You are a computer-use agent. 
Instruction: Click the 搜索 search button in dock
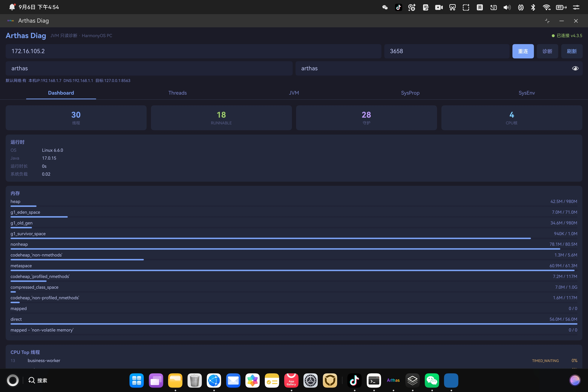point(38,380)
